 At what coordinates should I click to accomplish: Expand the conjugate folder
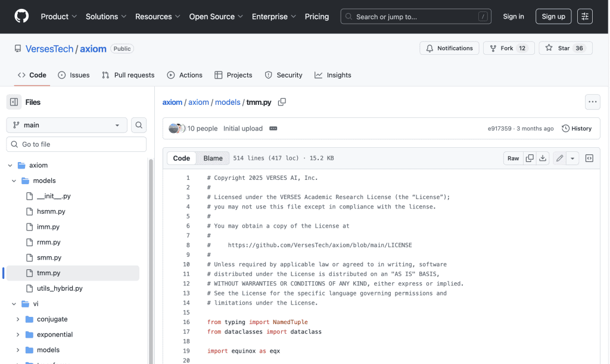[x=18, y=319]
